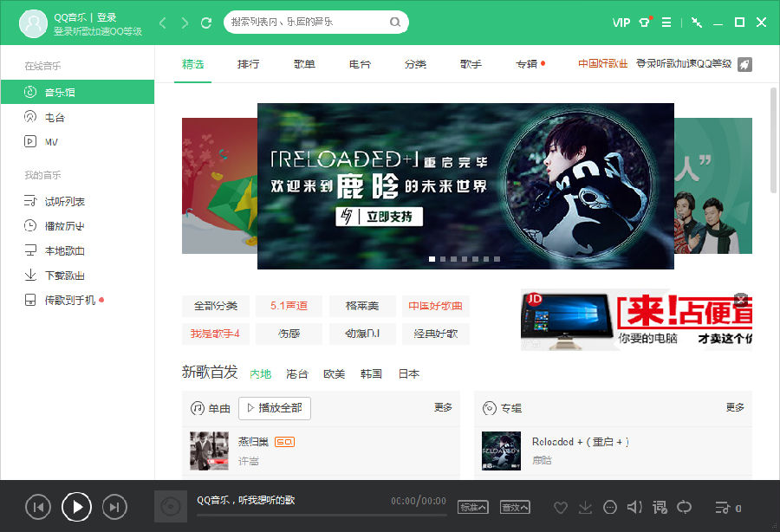Screen dimensions: 780x532
Task: Open the QQ Music main menu icon
Action: coord(666,23)
